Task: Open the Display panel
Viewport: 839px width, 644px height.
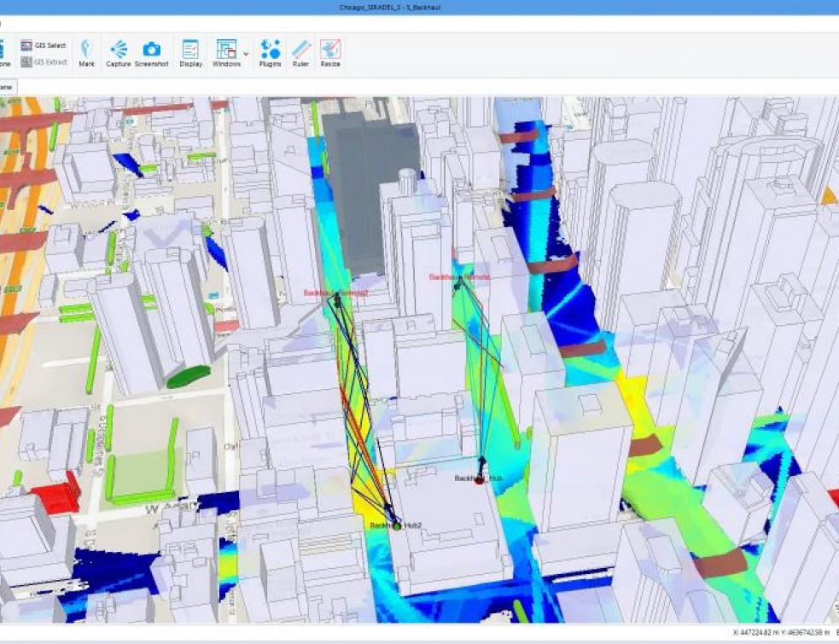Action: [x=189, y=51]
